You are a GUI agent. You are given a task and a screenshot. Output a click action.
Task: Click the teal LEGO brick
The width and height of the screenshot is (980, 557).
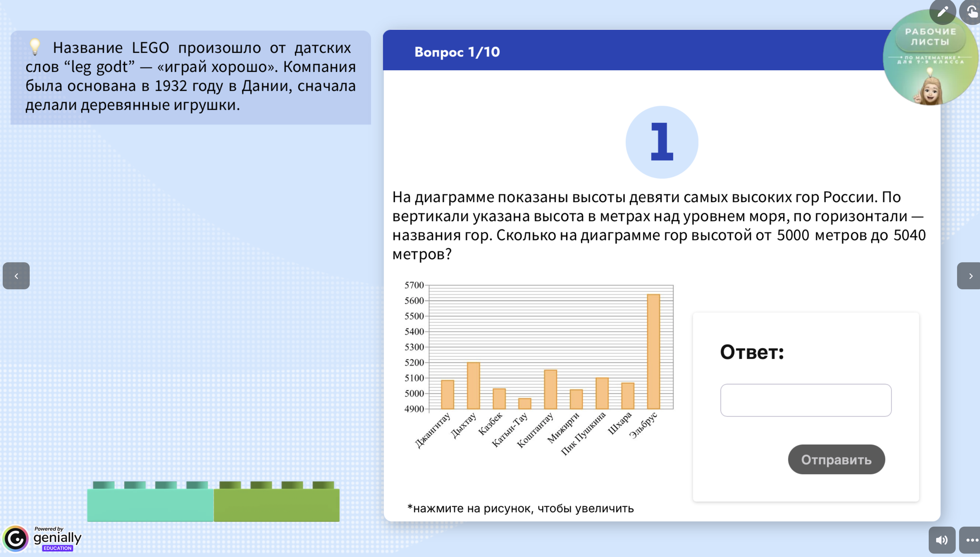pyautogui.click(x=150, y=502)
